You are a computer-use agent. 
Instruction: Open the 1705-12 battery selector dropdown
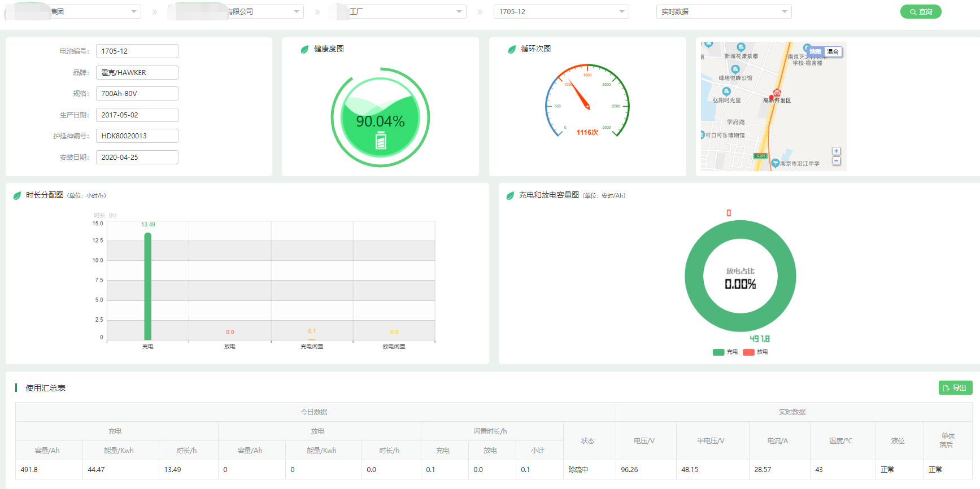tap(561, 12)
